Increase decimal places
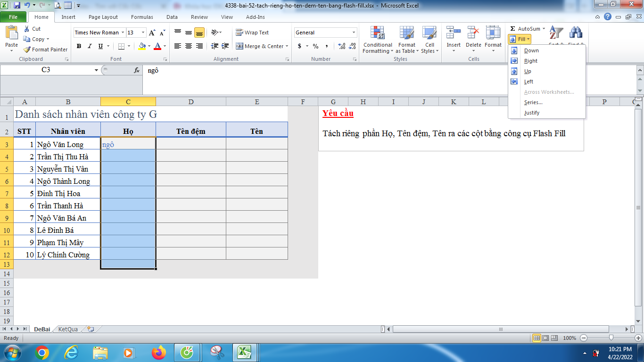This screenshot has width=644, height=362. [x=342, y=46]
